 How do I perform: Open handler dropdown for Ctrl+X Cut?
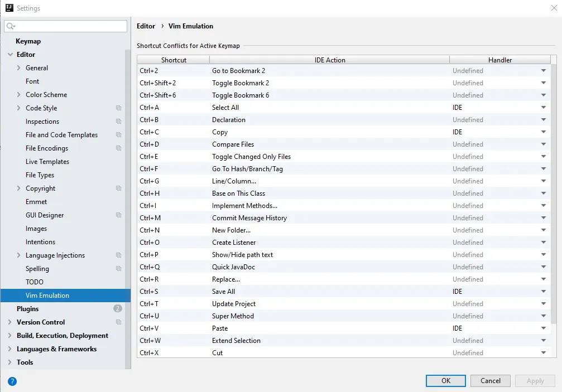pyautogui.click(x=544, y=352)
